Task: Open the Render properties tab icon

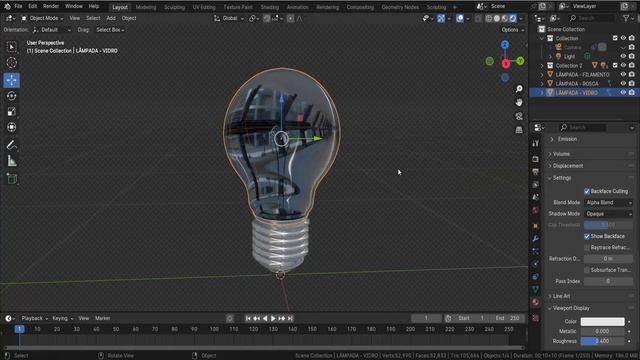Action: (536, 159)
